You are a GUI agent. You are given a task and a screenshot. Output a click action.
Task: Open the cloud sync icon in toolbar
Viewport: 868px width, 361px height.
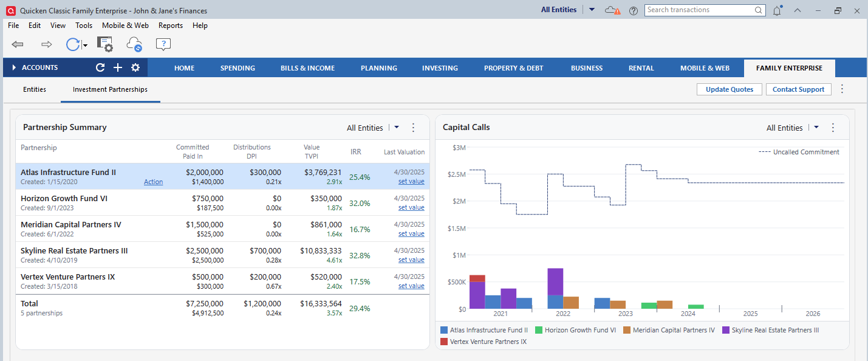pos(134,44)
